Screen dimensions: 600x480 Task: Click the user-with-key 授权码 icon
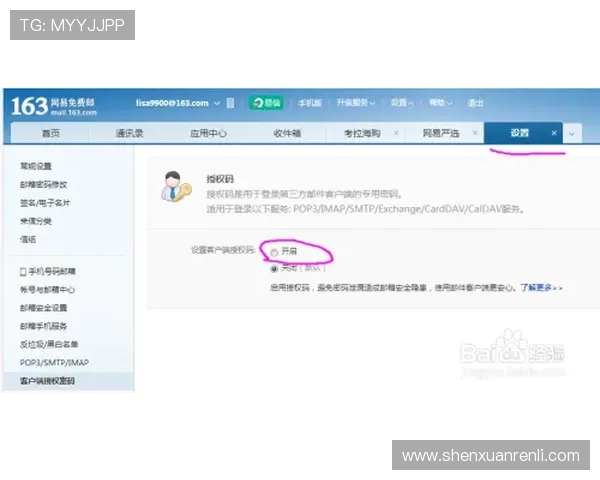(176, 186)
